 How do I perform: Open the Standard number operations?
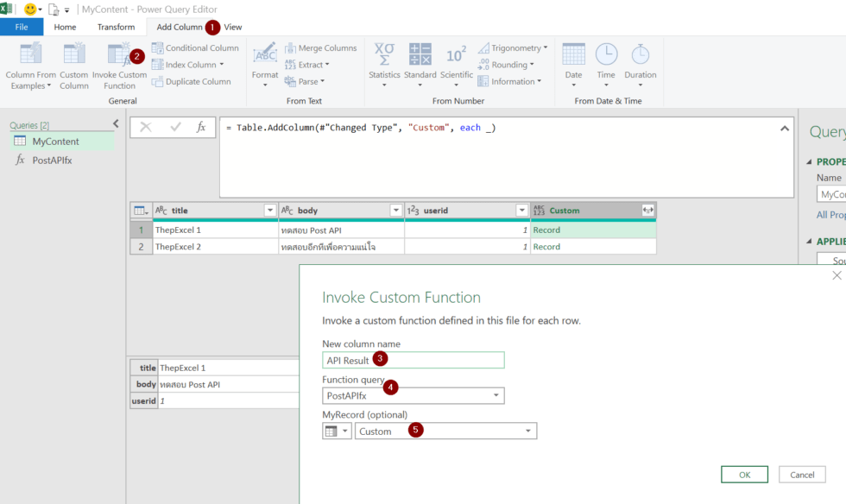(x=420, y=55)
